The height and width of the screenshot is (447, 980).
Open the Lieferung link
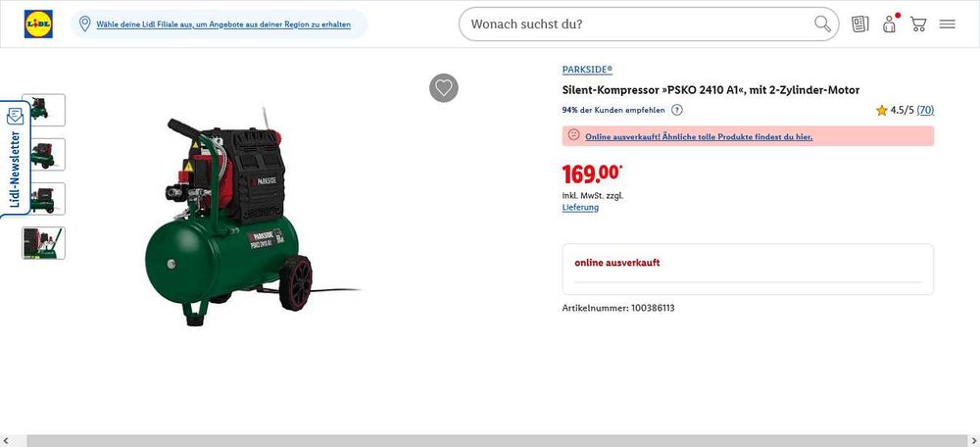click(x=580, y=208)
